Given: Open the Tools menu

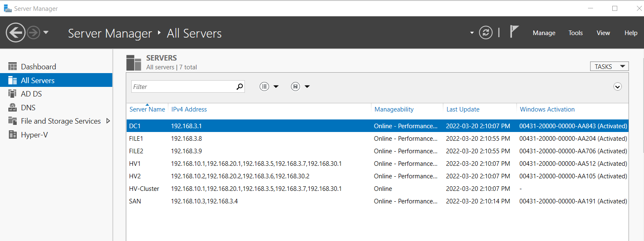Looking at the screenshot, I should 575,33.
